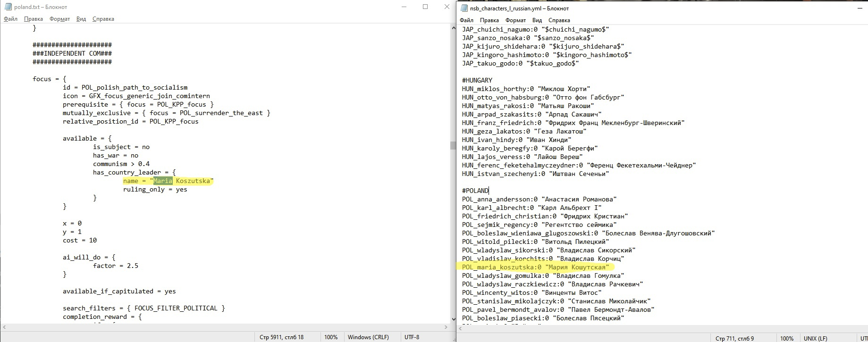
Task: Click right arrow of poland.txt horizontal scrollbar
Action: click(446, 327)
